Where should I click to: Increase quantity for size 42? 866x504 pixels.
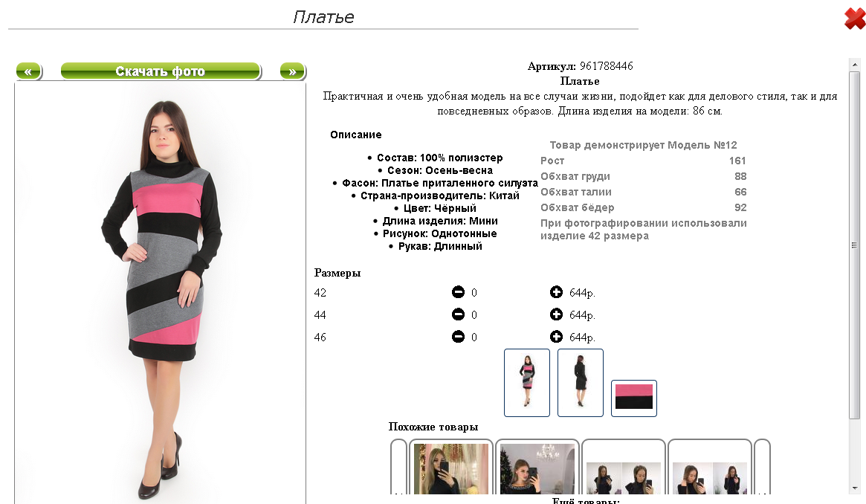(x=556, y=292)
